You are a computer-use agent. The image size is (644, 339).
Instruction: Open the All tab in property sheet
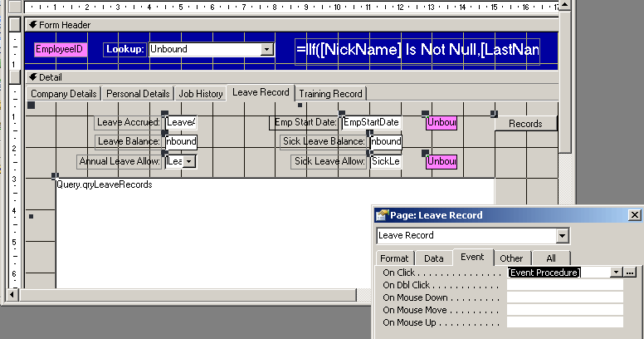pyautogui.click(x=551, y=258)
